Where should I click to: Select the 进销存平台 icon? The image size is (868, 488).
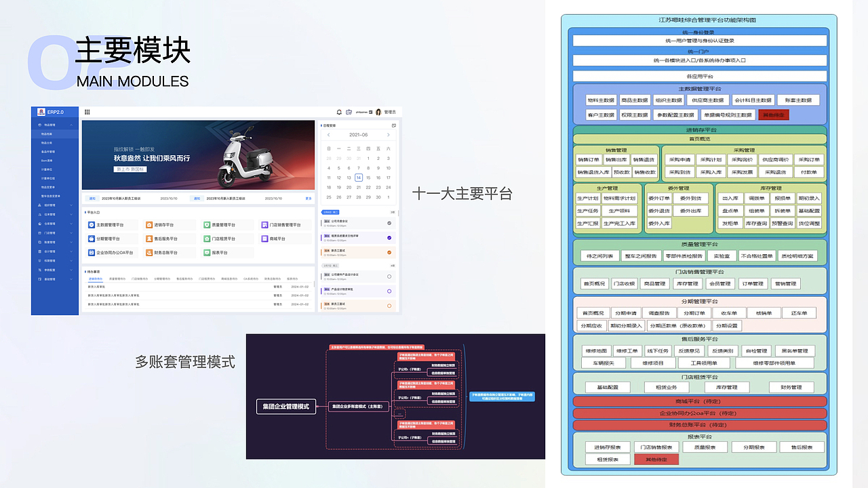point(149,224)
